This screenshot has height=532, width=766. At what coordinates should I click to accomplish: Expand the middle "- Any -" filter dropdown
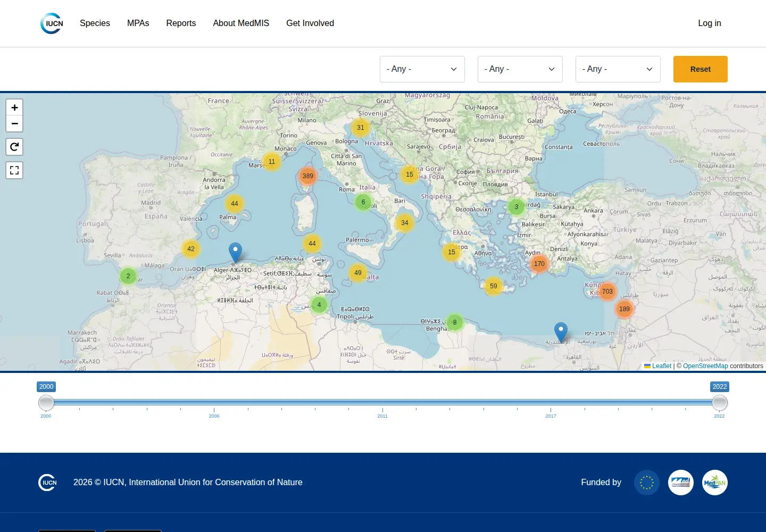(520, 69)
